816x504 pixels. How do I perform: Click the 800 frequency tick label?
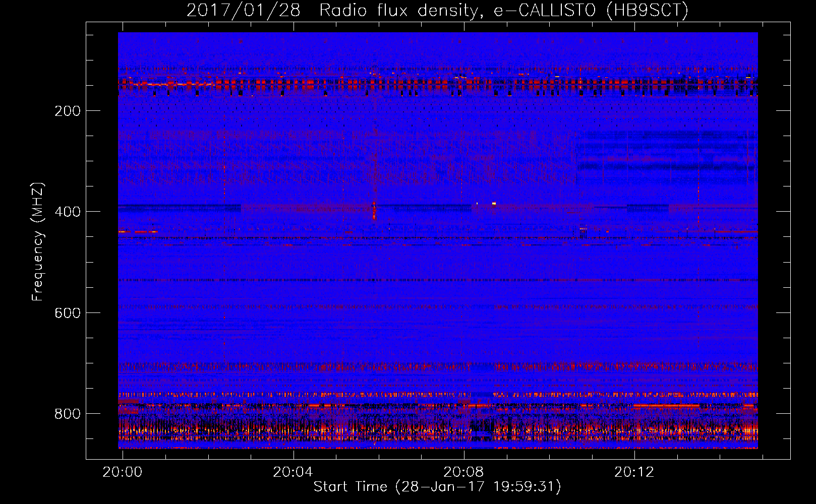pyautogui.click(x=68, y=414)
